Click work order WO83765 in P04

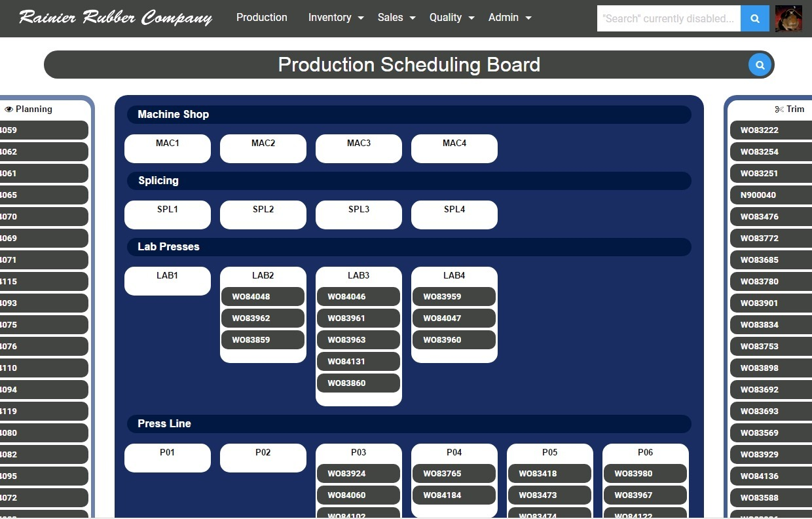click(x=454, y=474)
